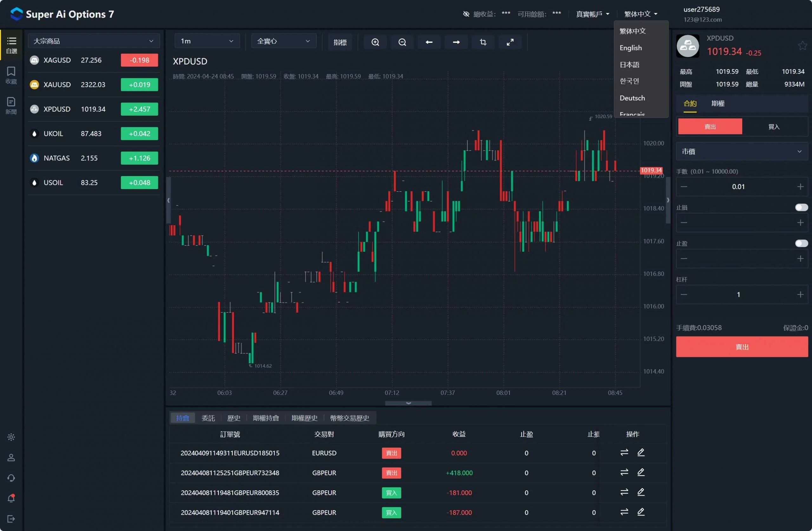Expand chart to fullscreen
812x531 pixels.
coord(510,42)
